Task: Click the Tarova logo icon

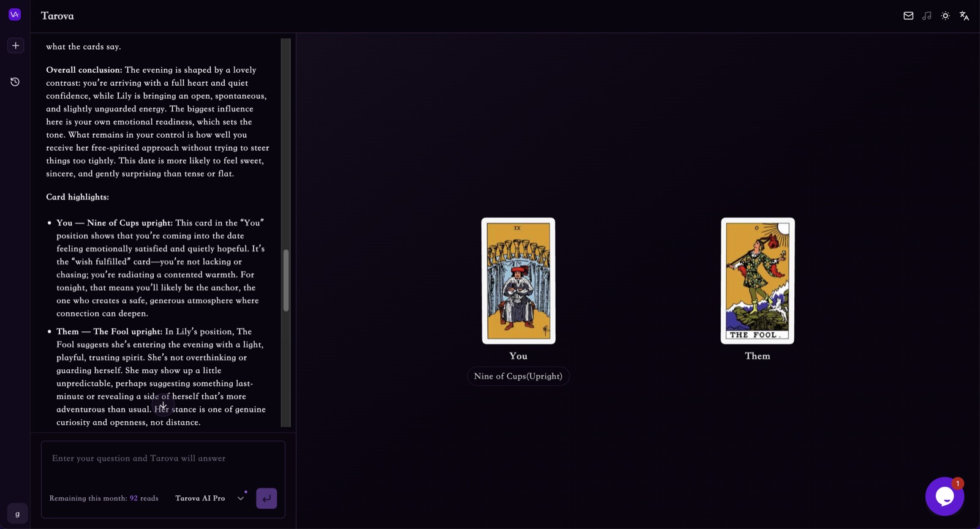Action: tap(15, 15)
